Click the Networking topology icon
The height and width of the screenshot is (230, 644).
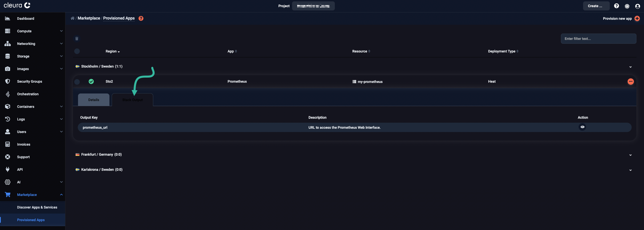pos(7,44)
